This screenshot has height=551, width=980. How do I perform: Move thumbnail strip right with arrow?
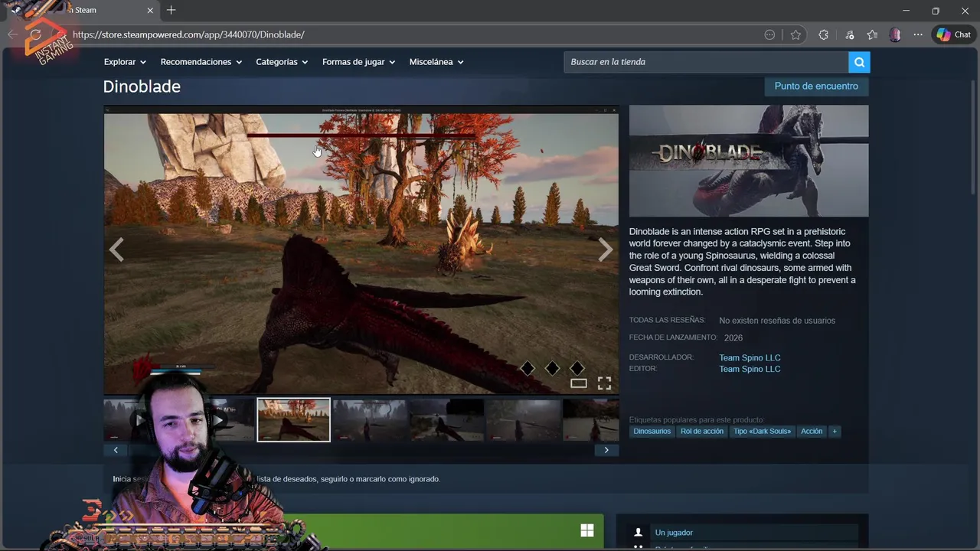606,450
